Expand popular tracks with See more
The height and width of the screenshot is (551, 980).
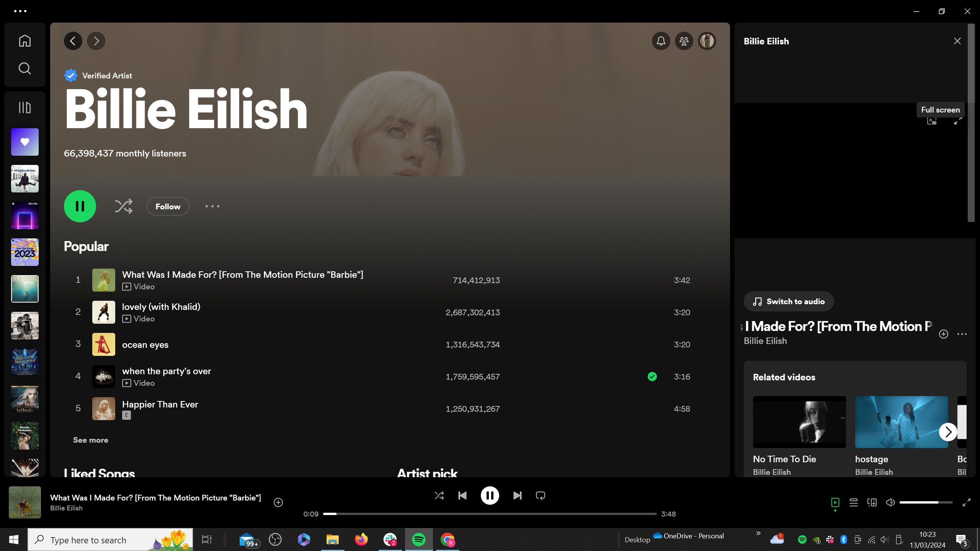(x=91, y=440)
